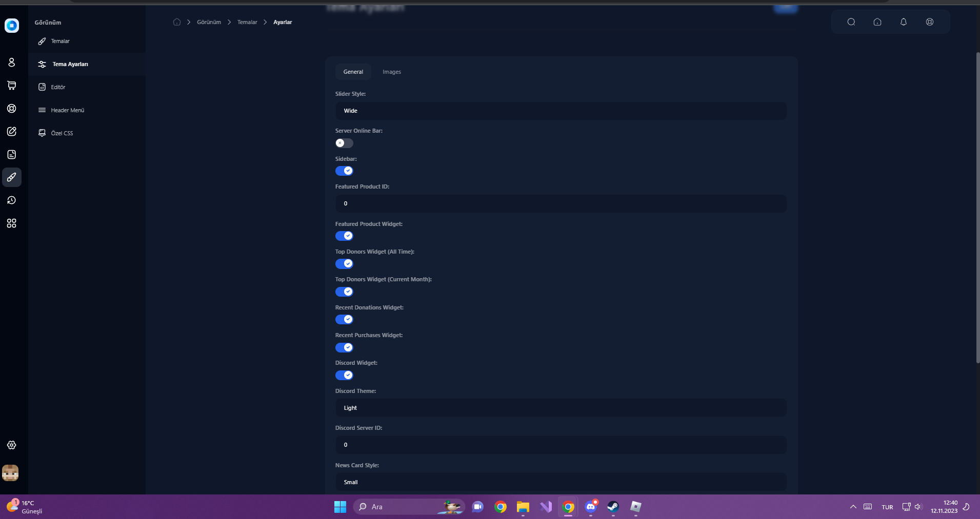
Task: Click the blue panel logo icon
Action: click(x=12, y=25)
